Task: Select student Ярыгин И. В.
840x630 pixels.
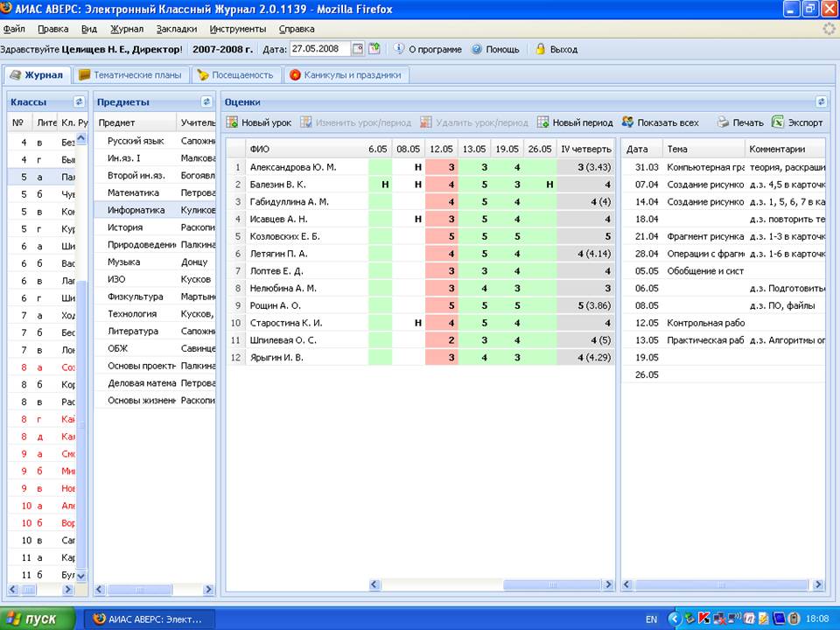Action: pyautogui.click(x=276, y=357)
